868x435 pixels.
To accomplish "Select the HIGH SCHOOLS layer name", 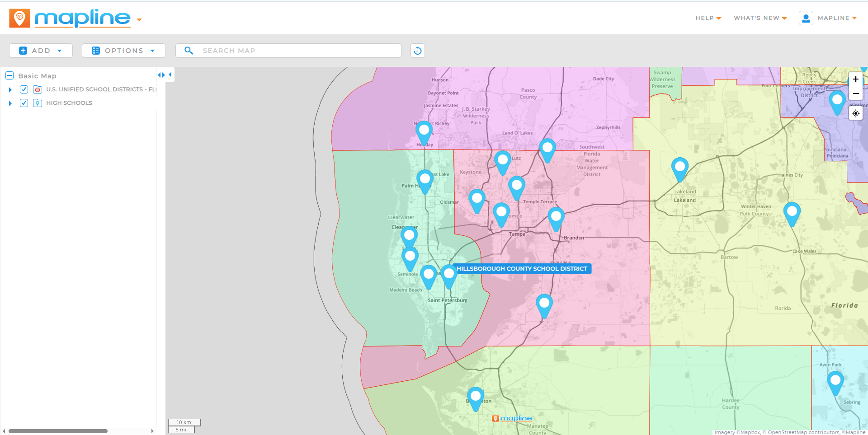I will click(69, 103).
